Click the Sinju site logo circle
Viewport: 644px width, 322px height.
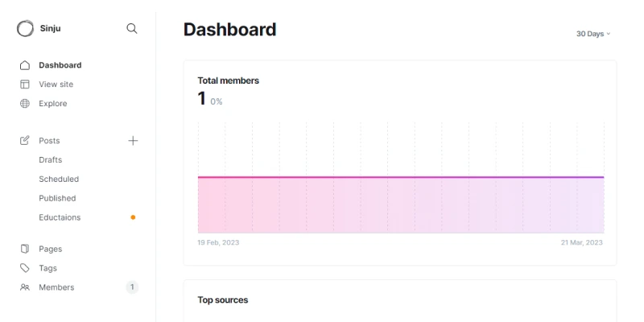tap(26, 28)
